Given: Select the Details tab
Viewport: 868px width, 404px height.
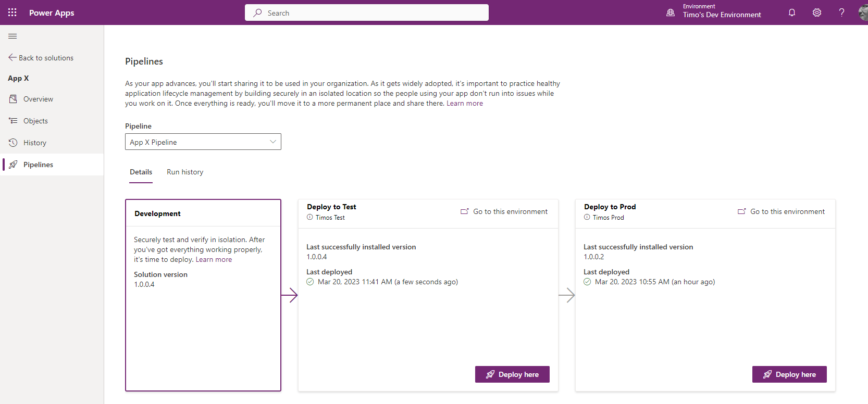Looking at the screenshot, I should point(141,172).
